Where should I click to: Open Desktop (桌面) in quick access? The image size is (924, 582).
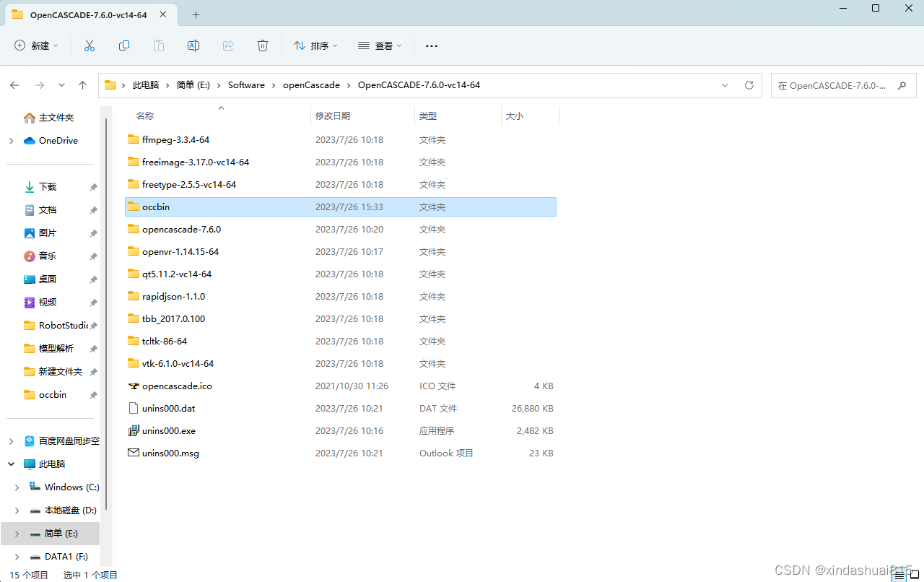(x=47, y=279)
